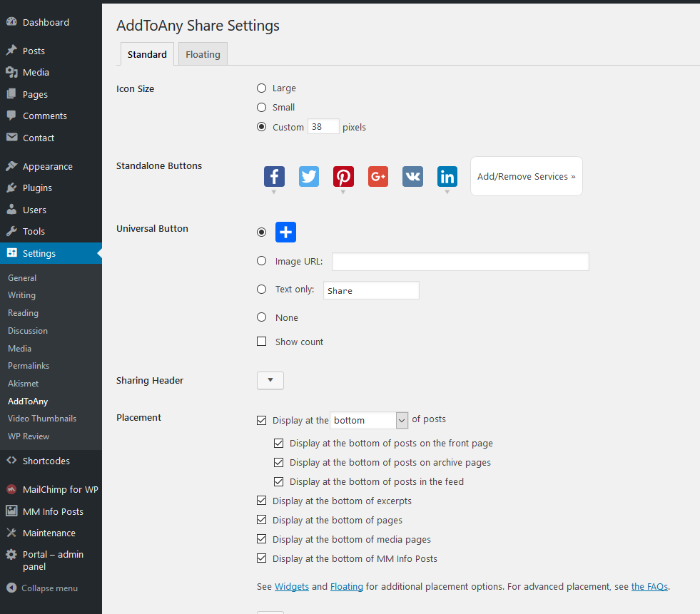Click the LinkedIn share icon
This screenshot has height=614, width=700.
tap(447, 176)
